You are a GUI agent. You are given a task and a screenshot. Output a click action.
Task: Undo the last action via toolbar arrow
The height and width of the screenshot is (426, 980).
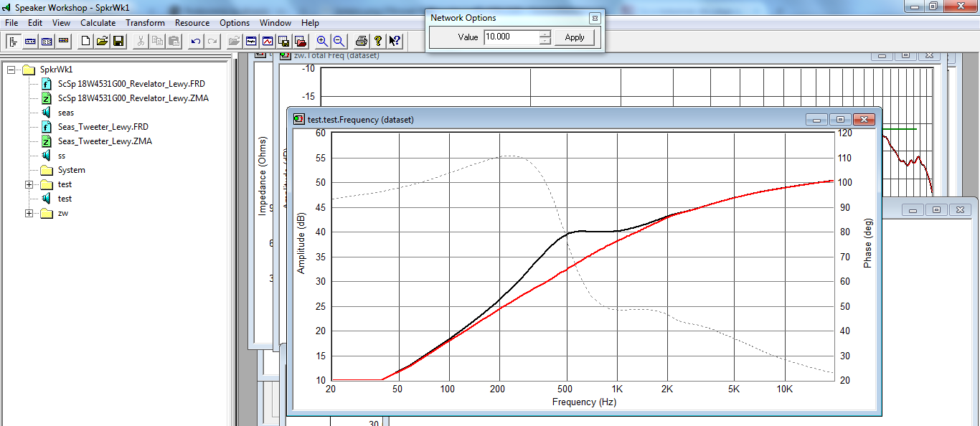196,41
